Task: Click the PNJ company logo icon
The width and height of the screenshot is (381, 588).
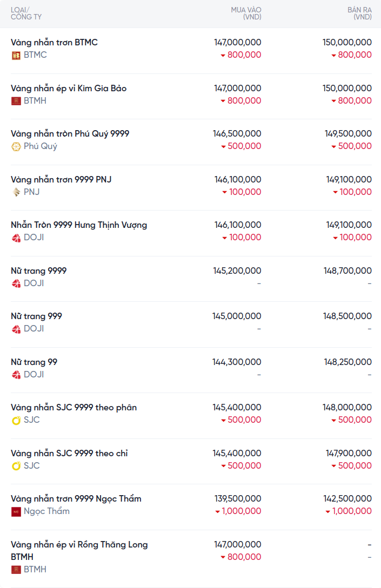Action: click(x=16, y=192)
